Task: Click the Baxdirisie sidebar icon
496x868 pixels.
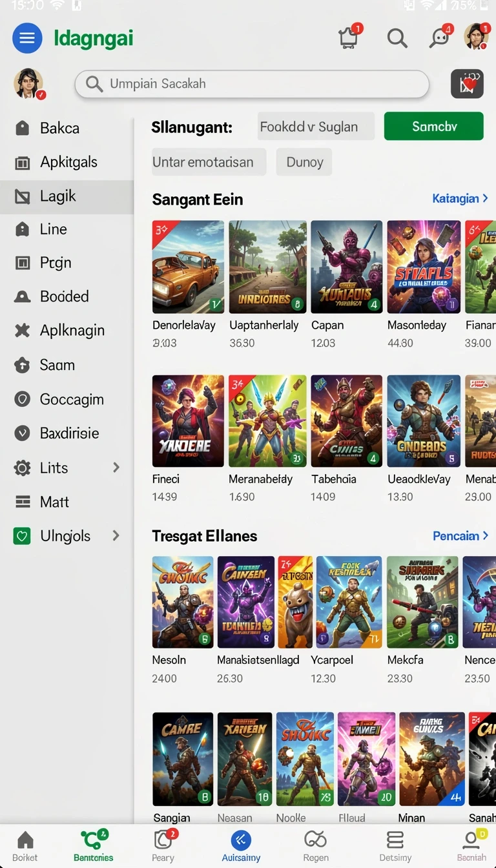Action: point(23,433)
